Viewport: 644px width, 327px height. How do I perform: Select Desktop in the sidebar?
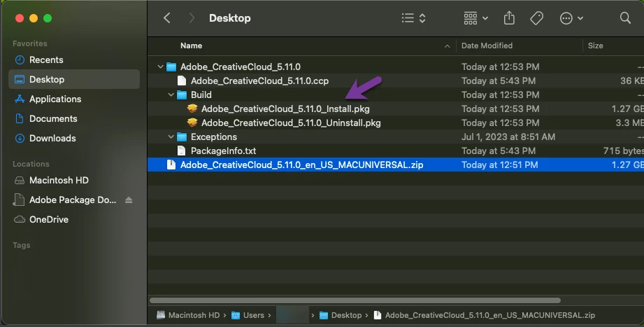pos(74,79)
